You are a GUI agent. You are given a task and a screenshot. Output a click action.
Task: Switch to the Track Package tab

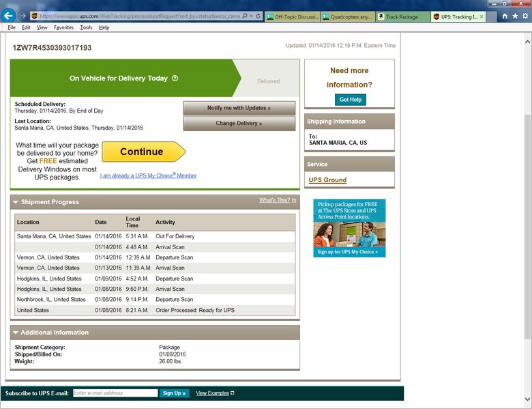[403, 16]
